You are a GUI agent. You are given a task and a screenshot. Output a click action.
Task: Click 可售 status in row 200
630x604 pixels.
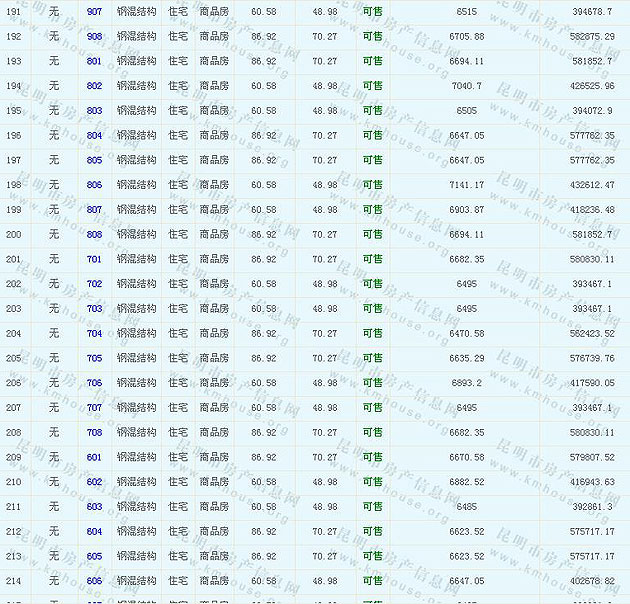click(372, 234)
